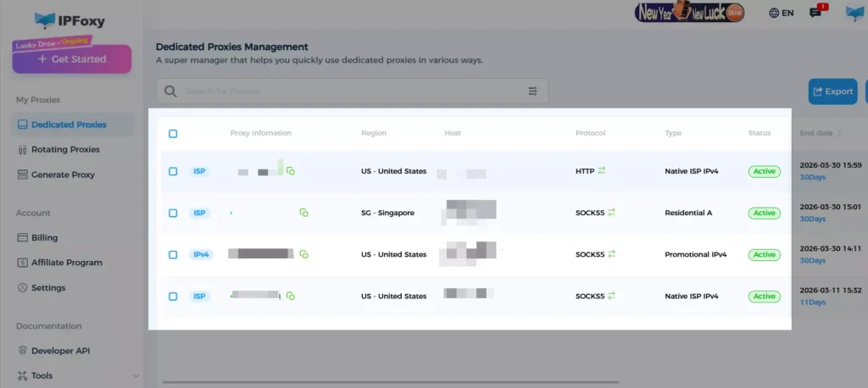868x388 pixels.
Task: Check the box for the Singapore proxy row
Action: coord(173,213)
